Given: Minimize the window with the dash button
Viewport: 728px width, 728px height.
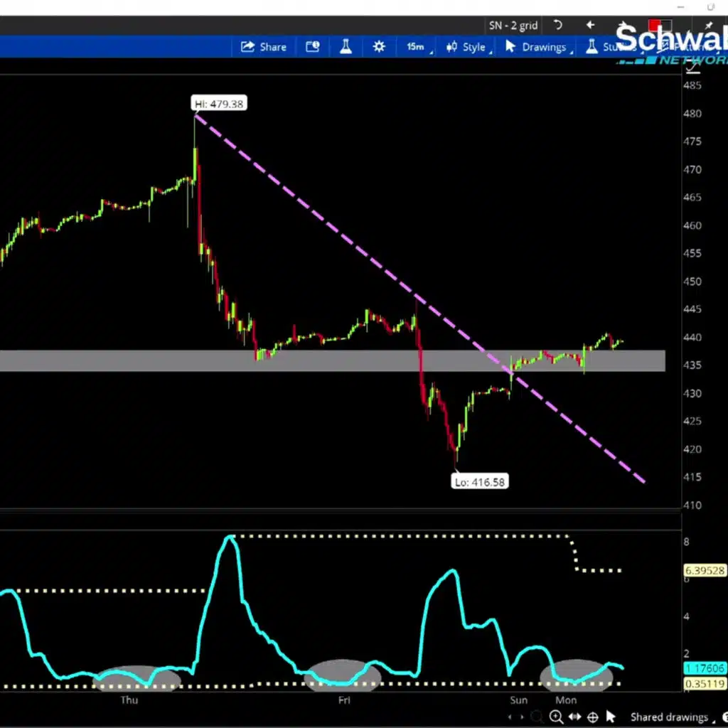Looking at the screenshot, I should point(680,7).
